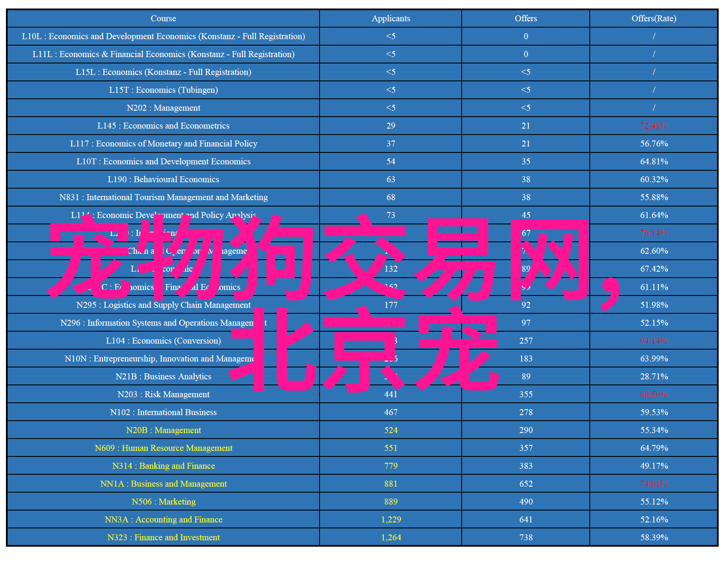
Task: Click the red 76.14% offer rate
Action: click(x=654, y=233)
